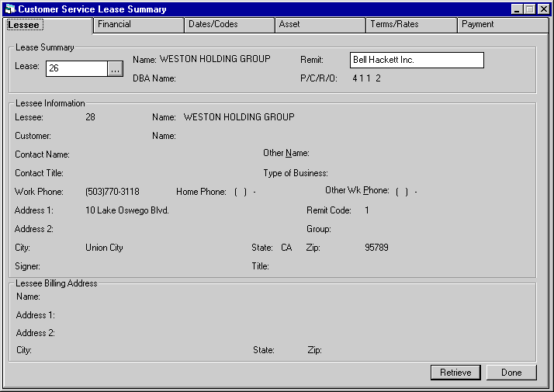
Task: Close the Customer Service Lease Summary window
Action: [543, 9]
